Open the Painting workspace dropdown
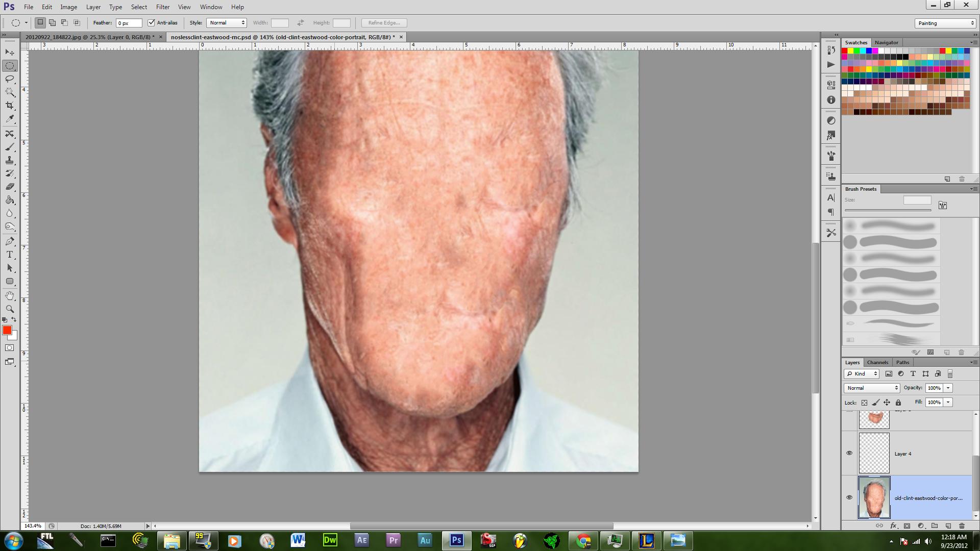Image resolution: width=980 pixels, height=551 pixels. [x=945, y=23]
